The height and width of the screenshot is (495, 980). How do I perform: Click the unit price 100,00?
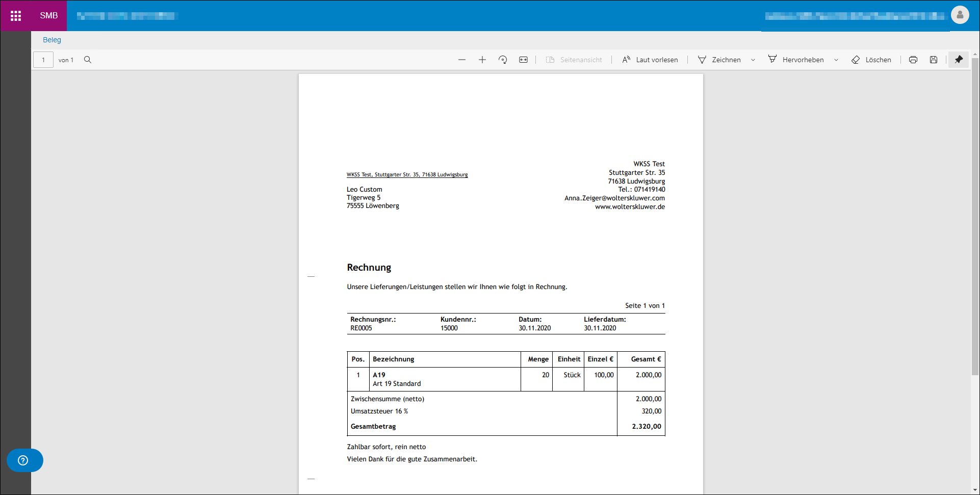[604, 375]
